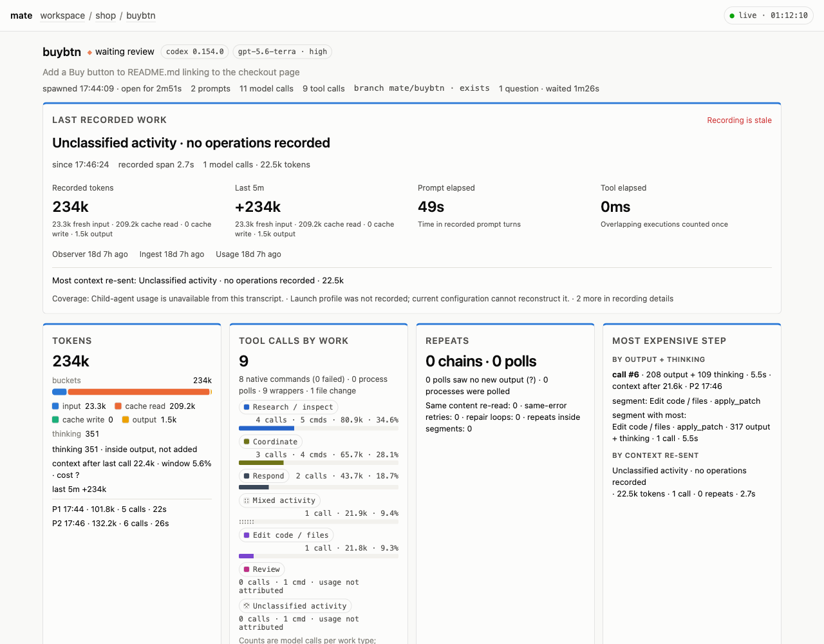This screenshot has height=644, width=824.
Task: Click '0 chains · 0 polls' heading
Action: (x=481, y=361)
